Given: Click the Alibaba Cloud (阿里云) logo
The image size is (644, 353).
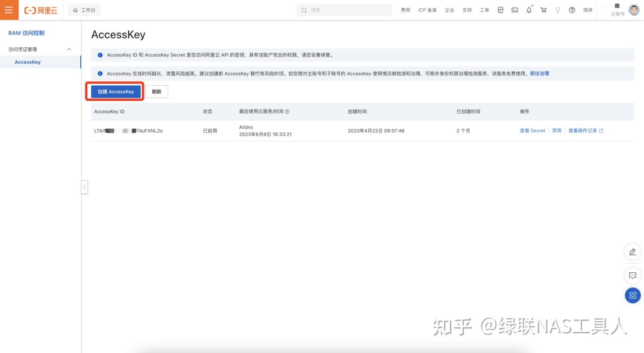Looking at the screenshot, I should point(41,10).
